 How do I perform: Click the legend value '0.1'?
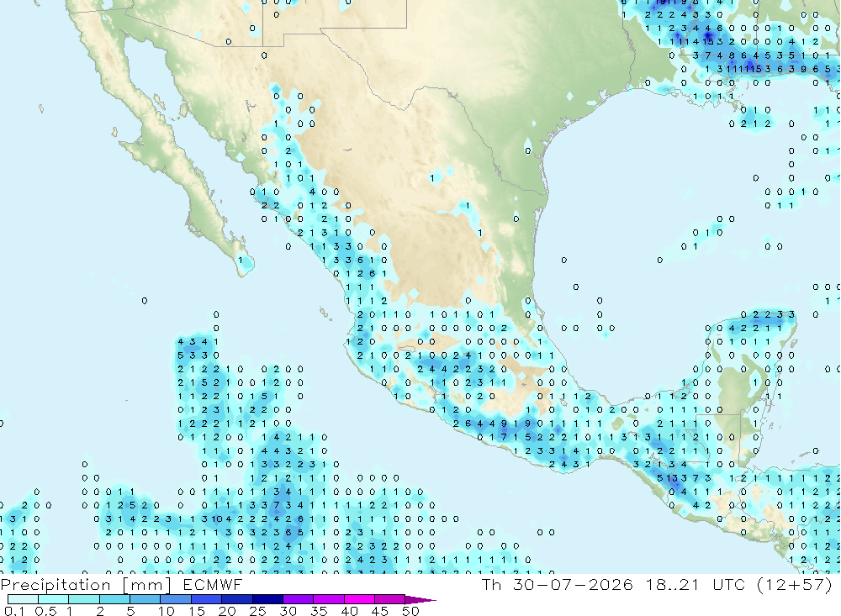(x=14, y=611)
